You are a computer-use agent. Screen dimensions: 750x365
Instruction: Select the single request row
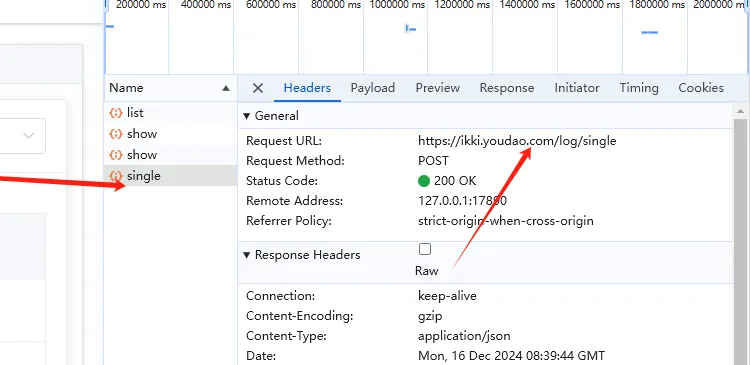[171, 176]
